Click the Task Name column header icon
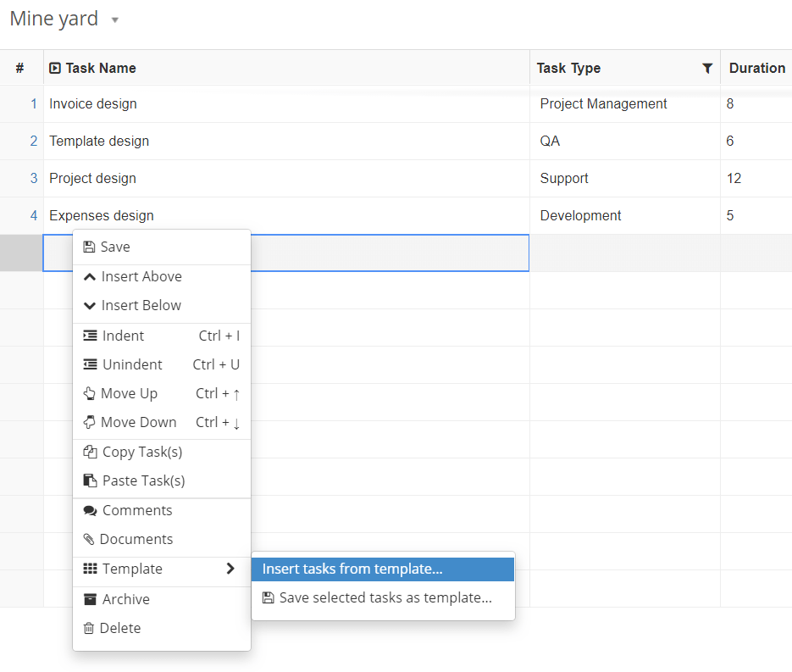This screenshot has height=672, width=792. click(54, 68)
